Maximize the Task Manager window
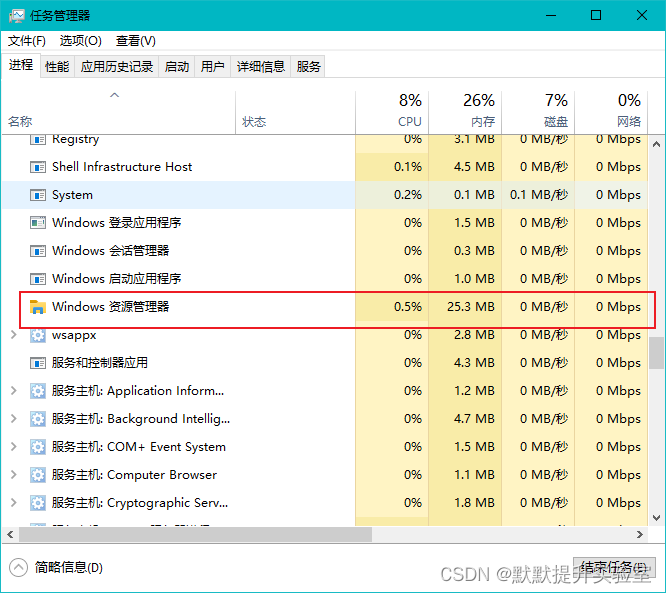The height and width of the screenshot is (593, 666). tap(596, 15)
